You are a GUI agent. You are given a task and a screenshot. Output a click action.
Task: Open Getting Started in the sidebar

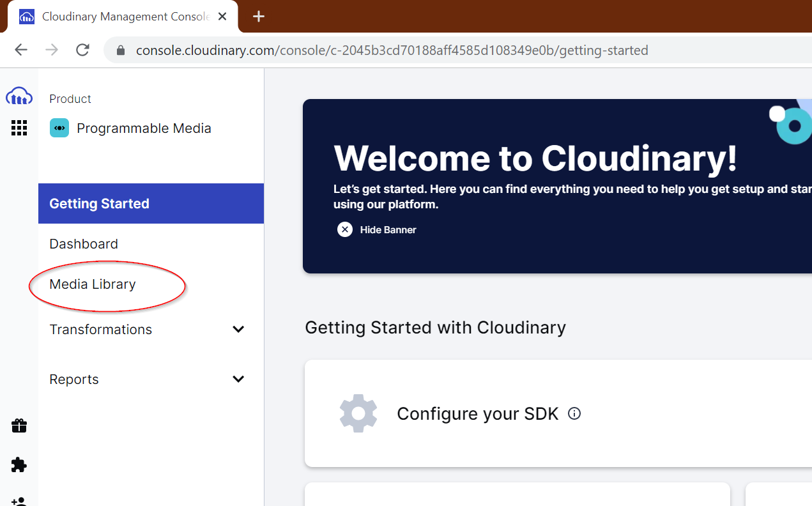[x=151, y=204]
